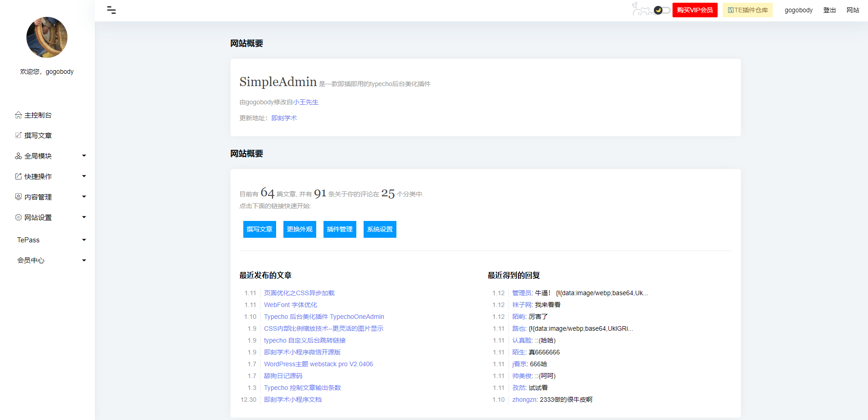Click the 撰写文章 edit icon in sidebar
868x420 pixels.
tap(18, 135)
